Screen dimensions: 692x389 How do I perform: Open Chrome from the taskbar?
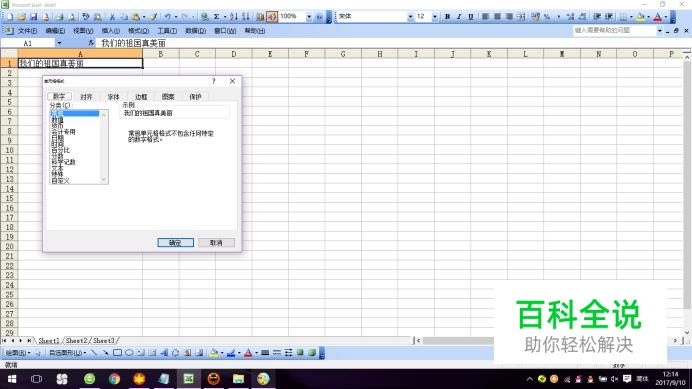point(114,379)
